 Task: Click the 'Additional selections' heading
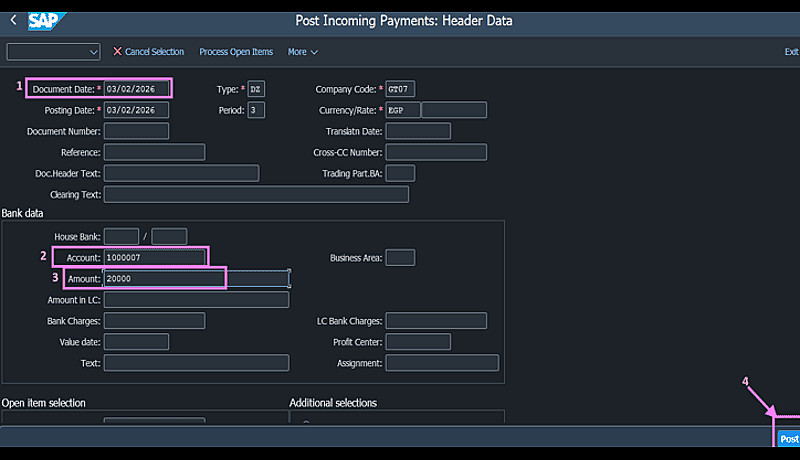(333, 403)
